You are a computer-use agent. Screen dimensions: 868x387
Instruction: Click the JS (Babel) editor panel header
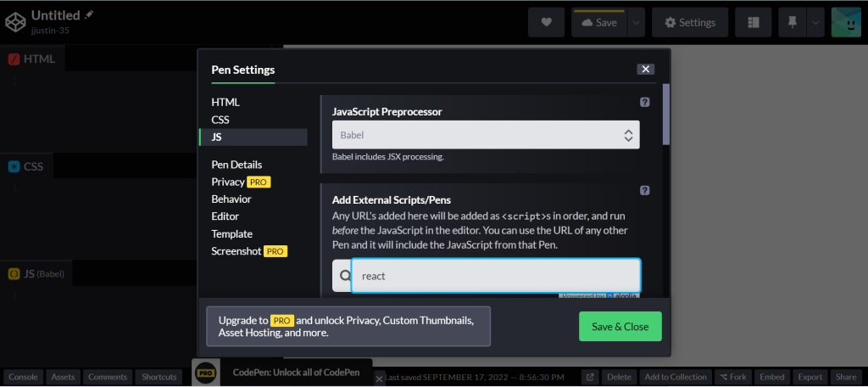pyautogui.click(x=36, y=273)
